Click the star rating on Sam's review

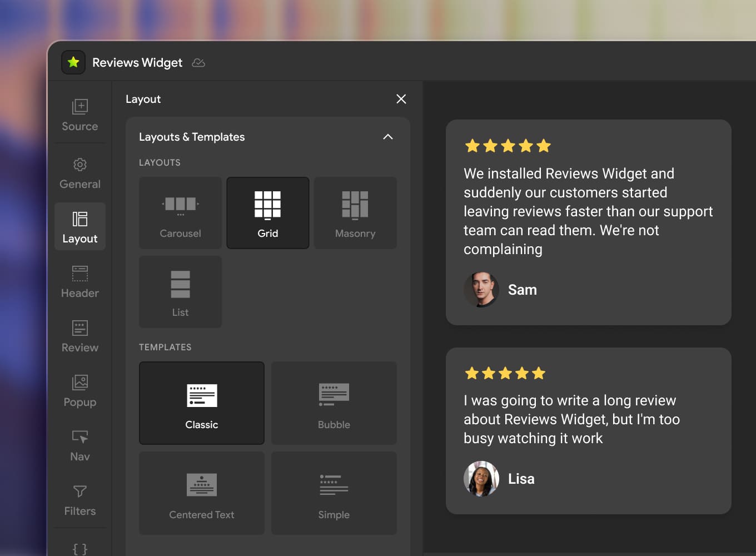click(x=508, y=146)
